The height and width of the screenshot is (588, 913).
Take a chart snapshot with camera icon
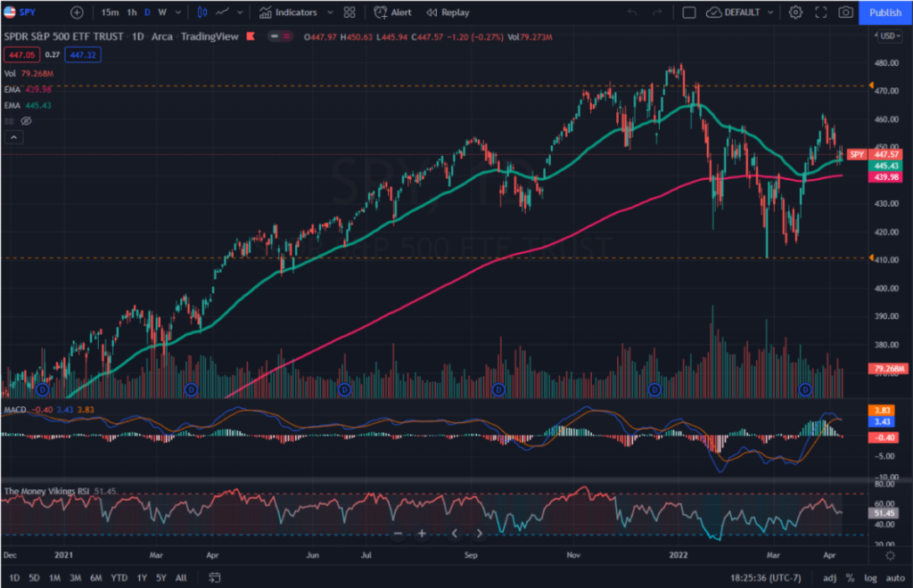(846, 12)
